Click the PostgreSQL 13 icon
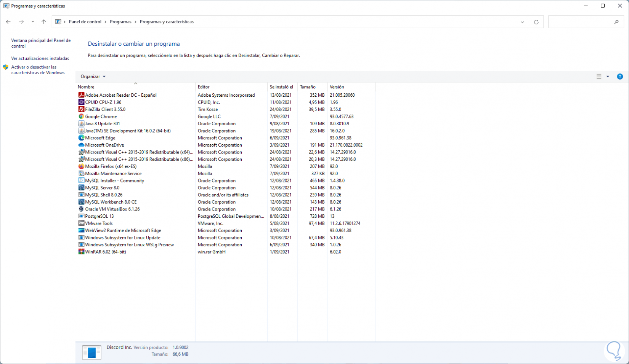This screenshot has height=364, width=629. tap(81, 216)
